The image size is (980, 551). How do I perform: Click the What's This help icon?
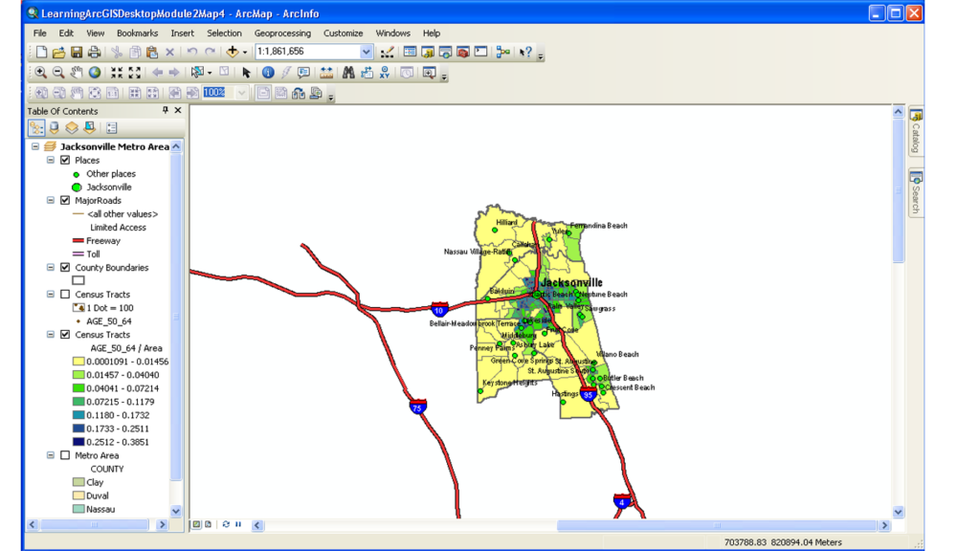coord(525,52)
